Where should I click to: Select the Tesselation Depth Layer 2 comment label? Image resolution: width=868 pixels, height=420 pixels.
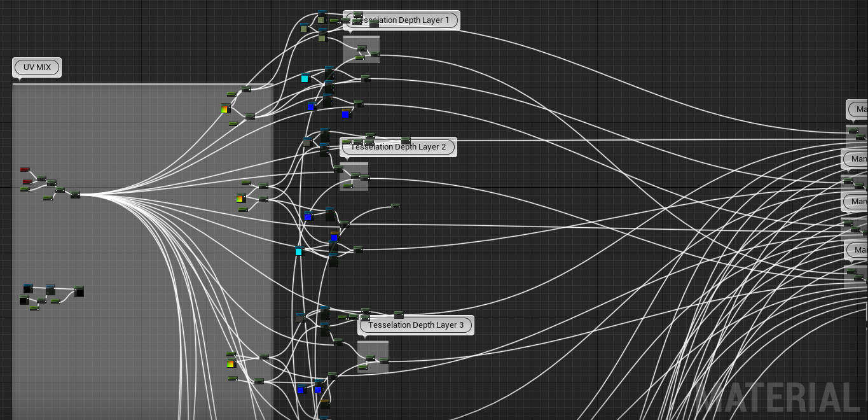point(398,147)
